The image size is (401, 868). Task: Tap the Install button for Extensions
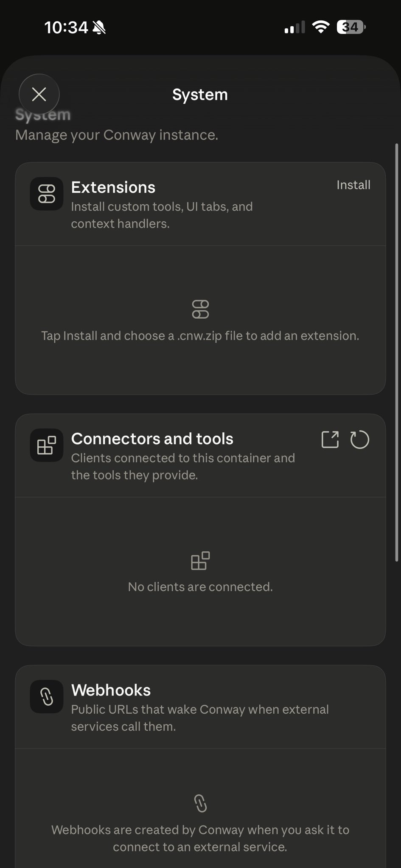click(353, 185)
